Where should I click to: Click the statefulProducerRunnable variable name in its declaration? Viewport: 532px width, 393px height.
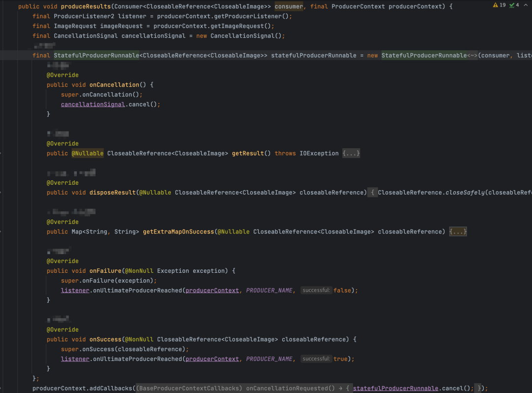point(313,56)
